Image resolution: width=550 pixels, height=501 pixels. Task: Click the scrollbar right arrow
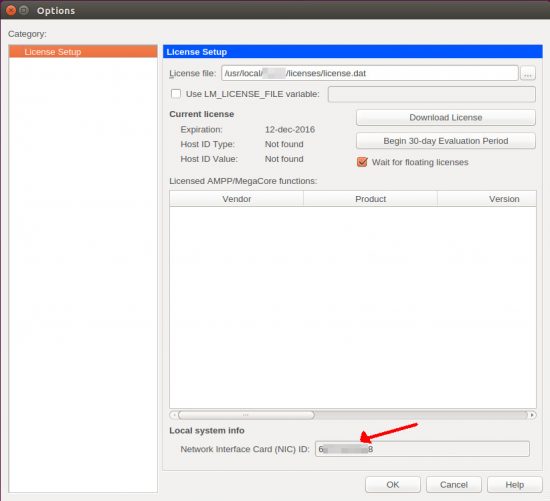click(x=532, y=415)
